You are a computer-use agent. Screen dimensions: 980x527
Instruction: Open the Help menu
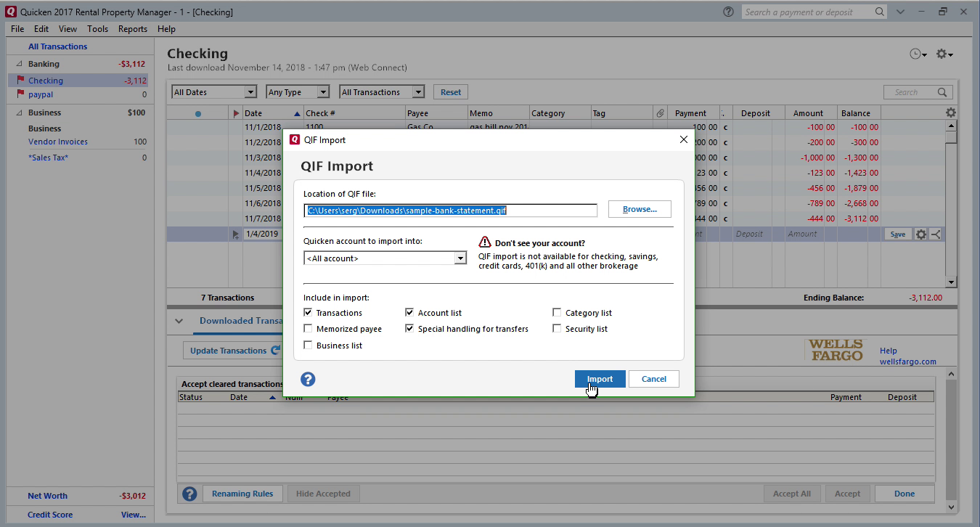(166, 29)
